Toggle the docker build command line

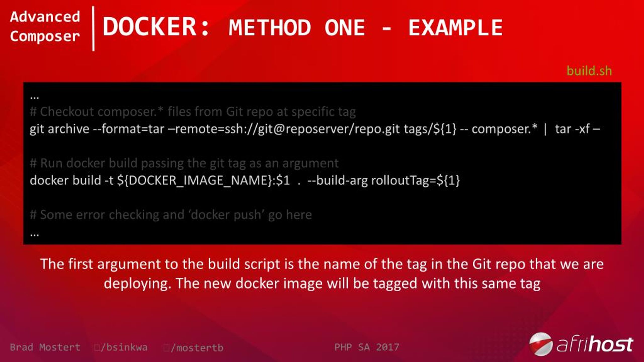click(246, 180)
